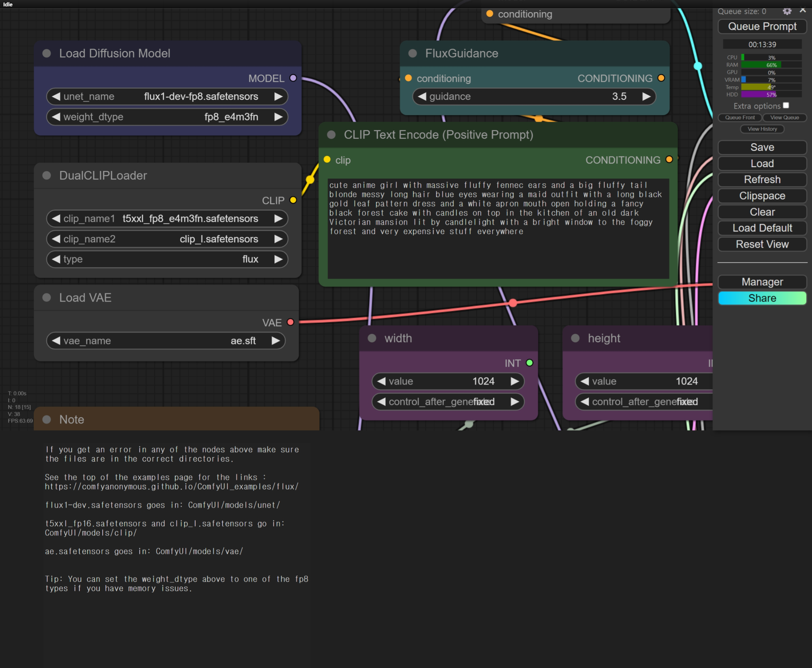Open the Manager button
Screen dimensions: 812x668
[x=762, y=282]
